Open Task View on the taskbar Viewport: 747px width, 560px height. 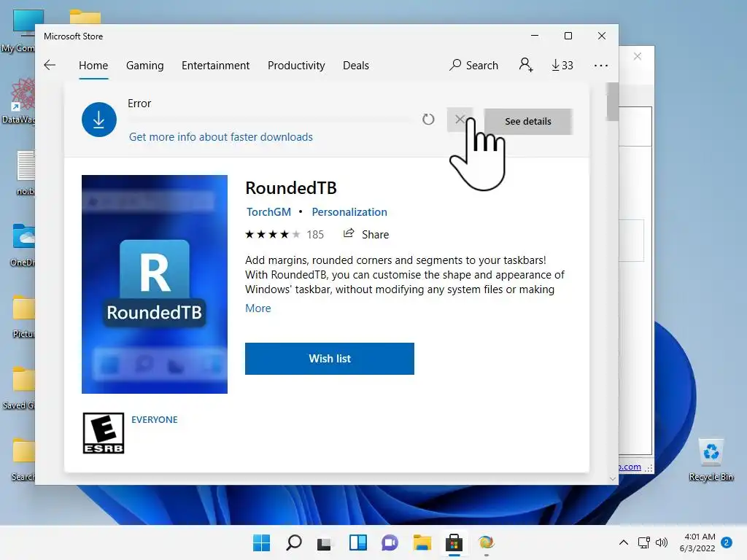point(325,542)
